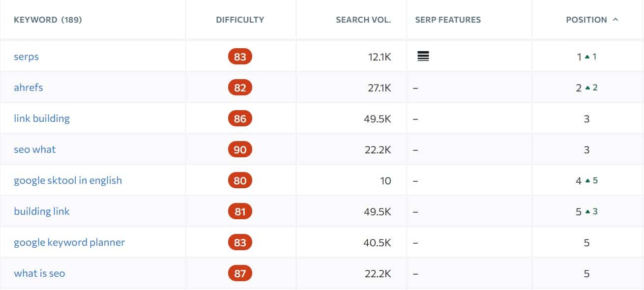Click the Keyword (189) column header

click(48, 20)
